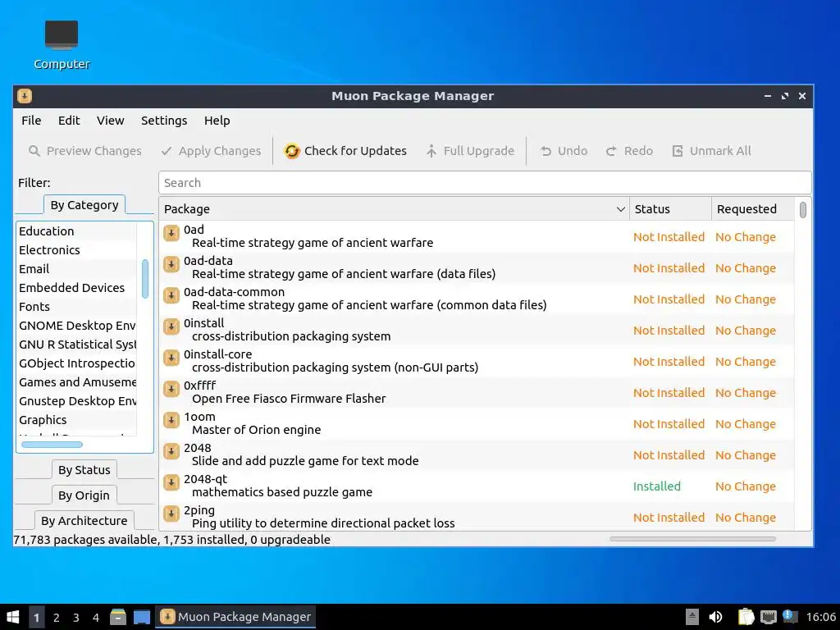The width and height of the screenshot is (840, 630).
Task: Select the Graphics category
Action: click(x=76, y=420)
